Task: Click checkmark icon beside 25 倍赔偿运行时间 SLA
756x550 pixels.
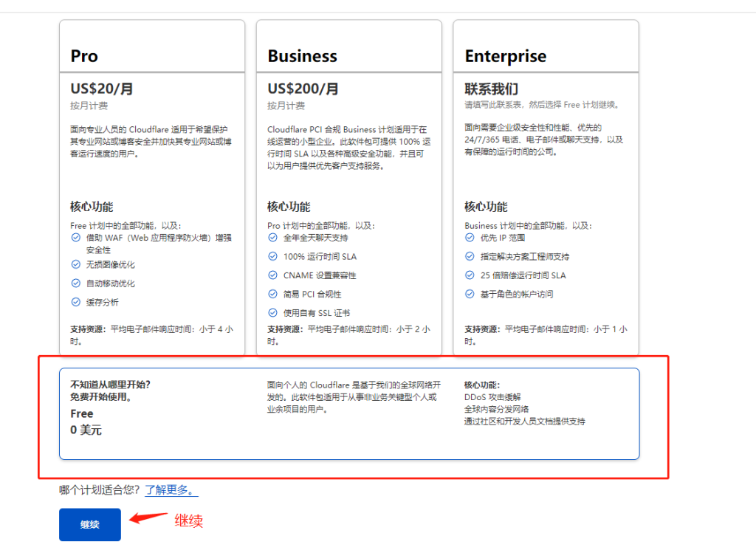Action: (x=470, y=275)
